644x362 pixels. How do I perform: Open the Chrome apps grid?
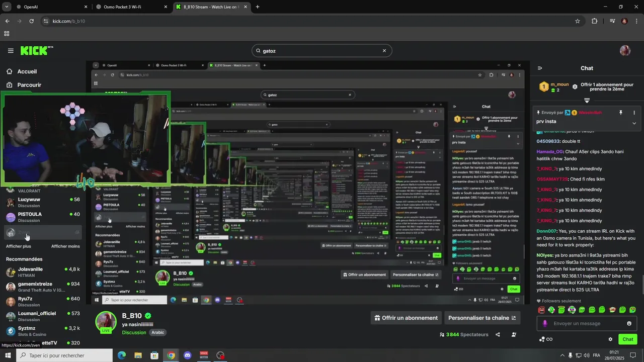7,34
